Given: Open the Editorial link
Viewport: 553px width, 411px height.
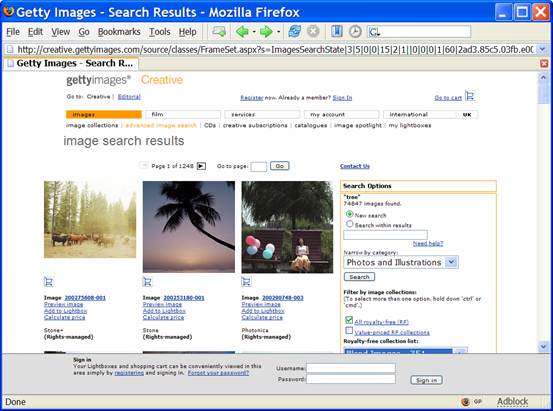Looking at the screenshot, I should [129, 97].
